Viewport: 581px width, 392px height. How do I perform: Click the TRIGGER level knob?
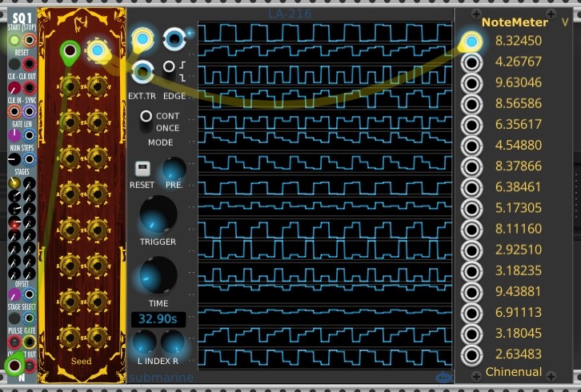tap(158, 214)
